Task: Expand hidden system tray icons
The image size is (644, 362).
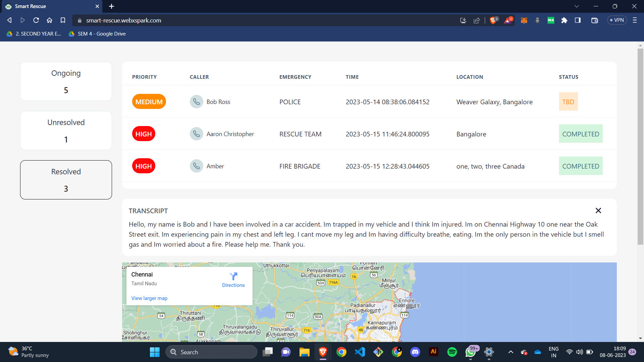Action: click(511, 352)
